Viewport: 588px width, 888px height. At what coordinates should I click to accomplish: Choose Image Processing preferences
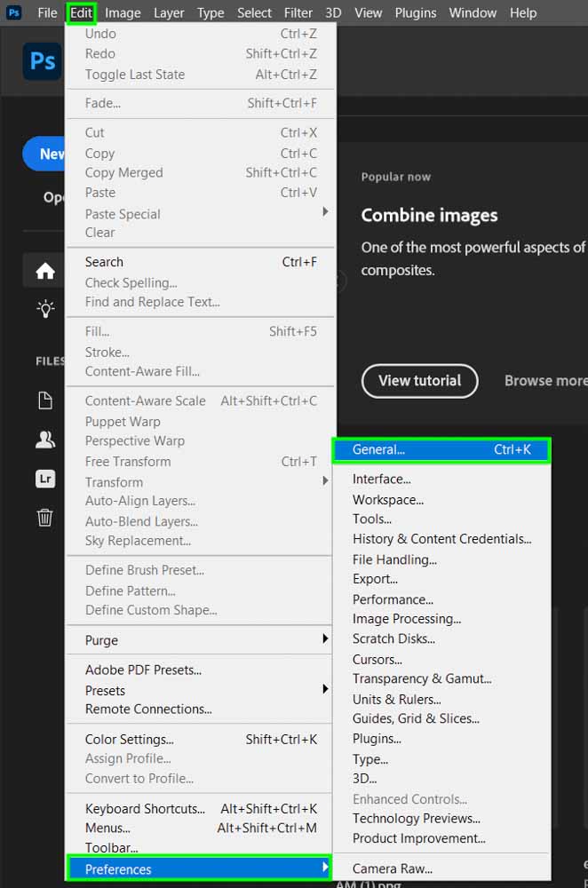[x=441, y=619]
